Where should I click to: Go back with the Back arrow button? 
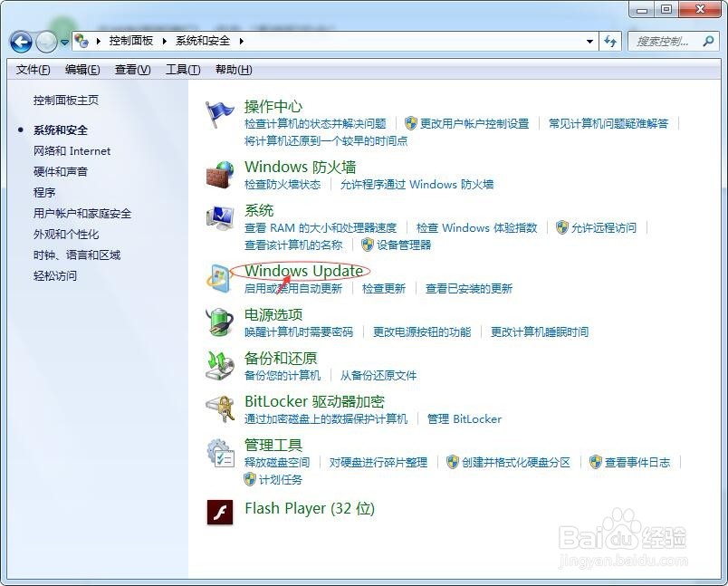21,43
